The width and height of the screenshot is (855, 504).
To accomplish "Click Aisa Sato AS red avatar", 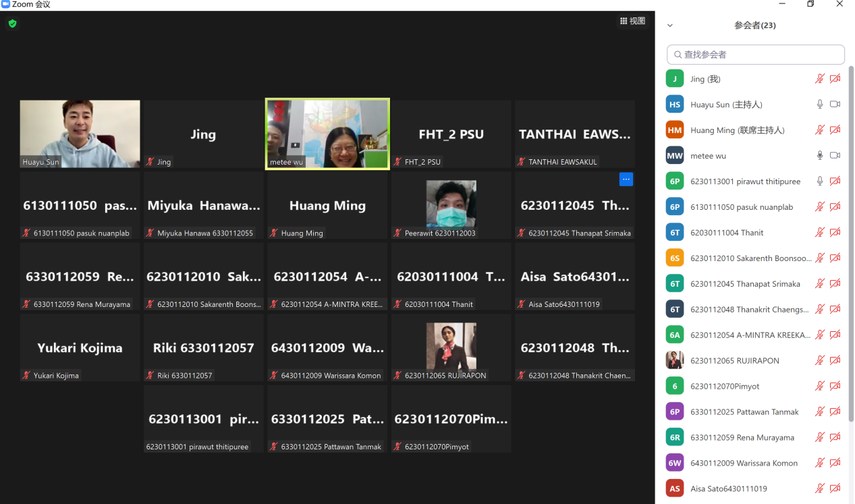I will pos(675,489).
